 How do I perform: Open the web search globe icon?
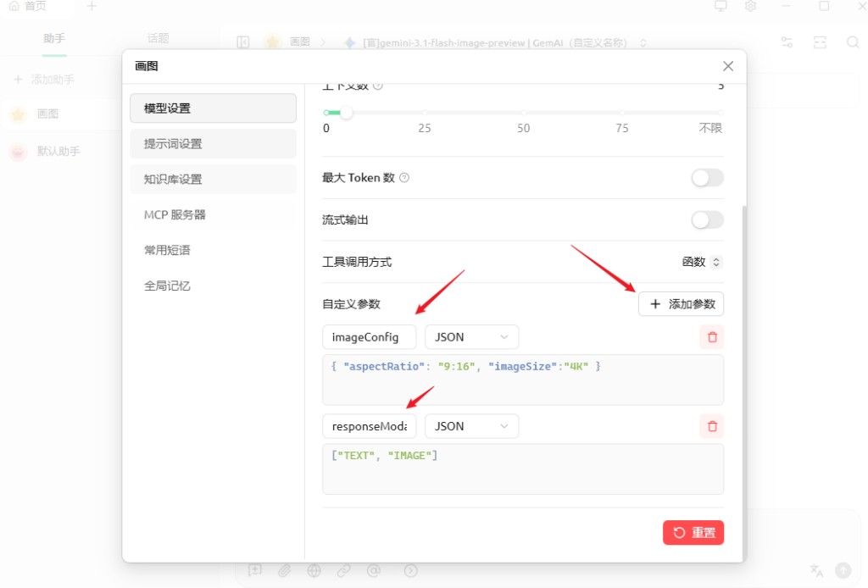coord(314,571)
